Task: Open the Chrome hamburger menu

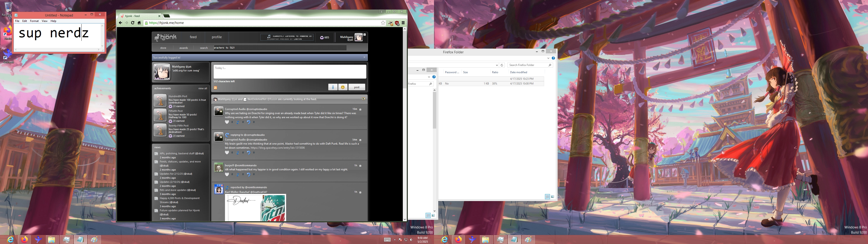Action: tap(403, 23)
